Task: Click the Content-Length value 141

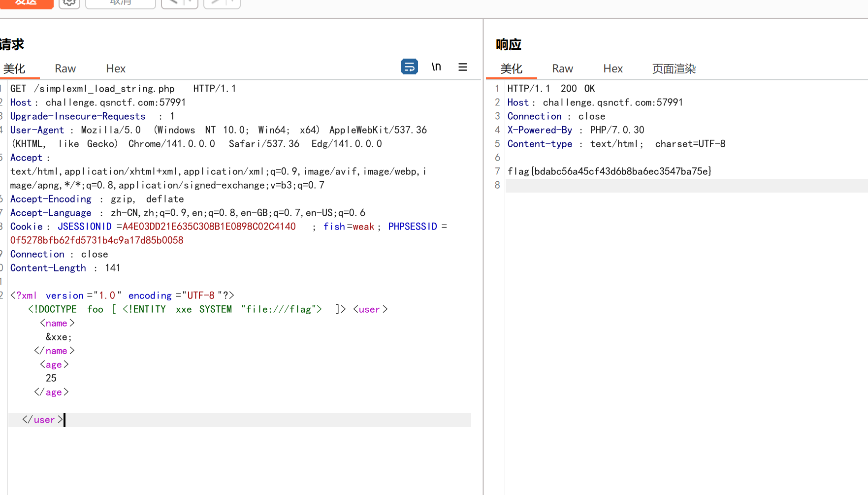Action: click(x=112, y=268)
